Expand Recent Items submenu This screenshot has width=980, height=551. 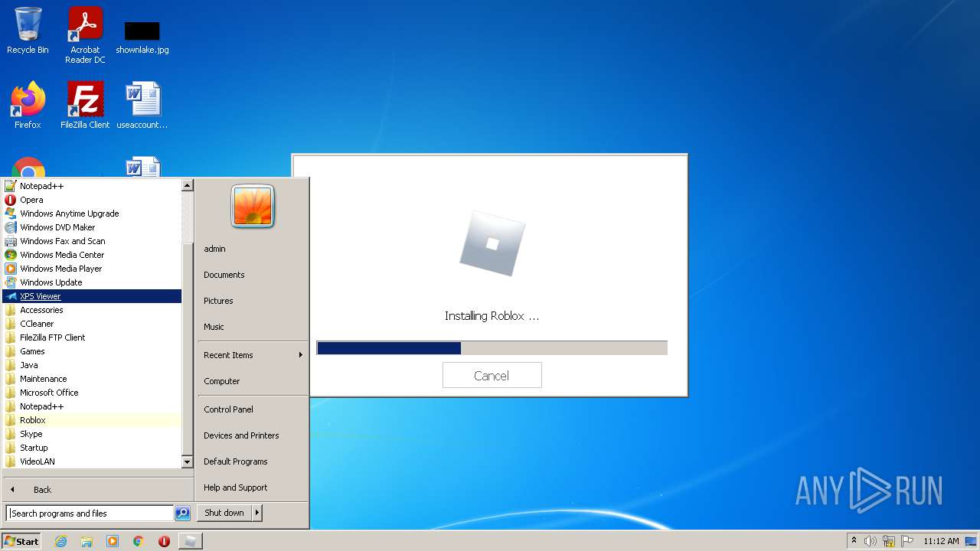coord(253,355)
